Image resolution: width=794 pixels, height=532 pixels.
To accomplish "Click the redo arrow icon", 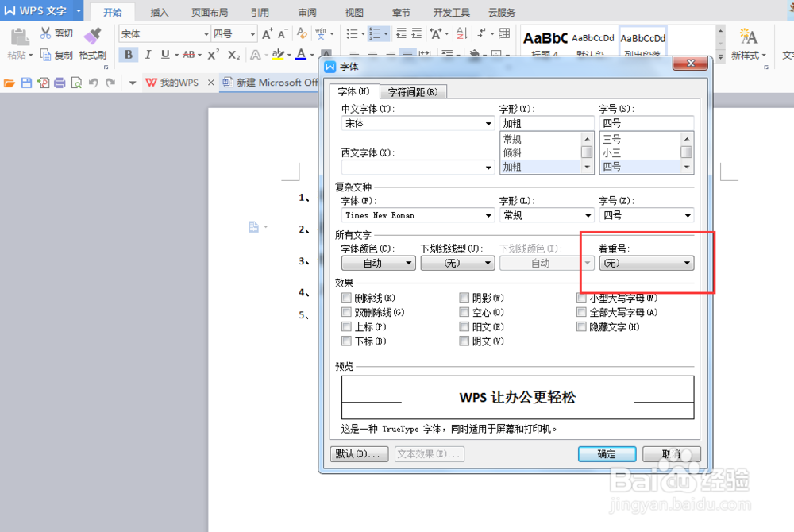I will (x=110, y=83).
